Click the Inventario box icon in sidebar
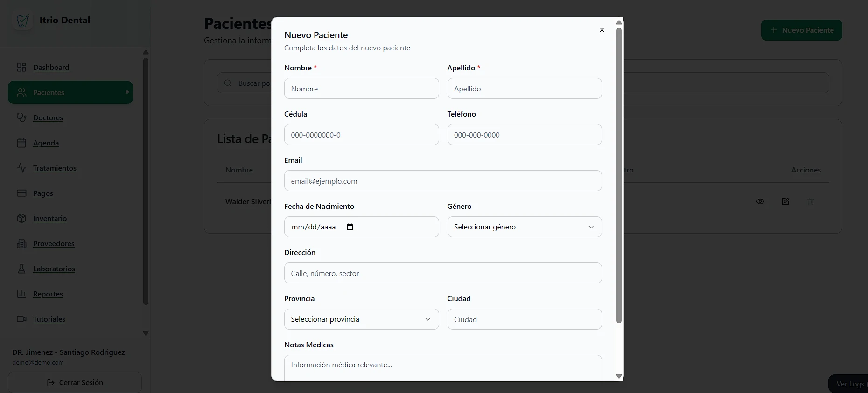 point(21,218)
